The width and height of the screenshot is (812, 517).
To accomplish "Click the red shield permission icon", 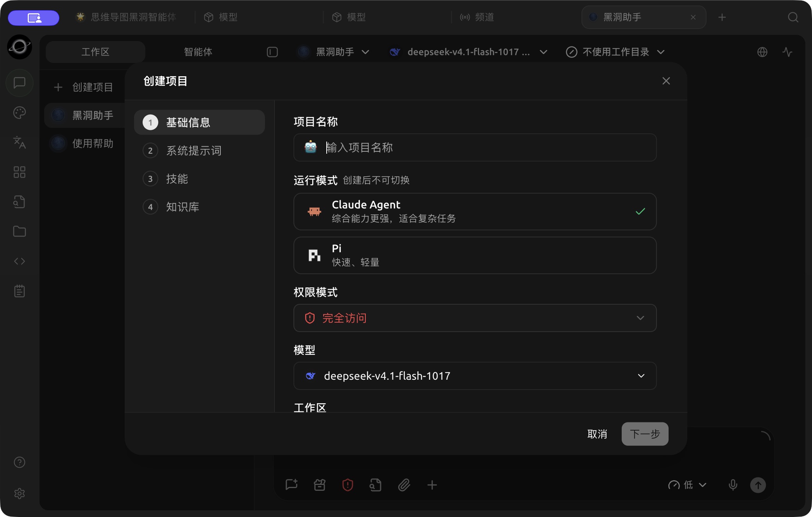I will [348, 485].
